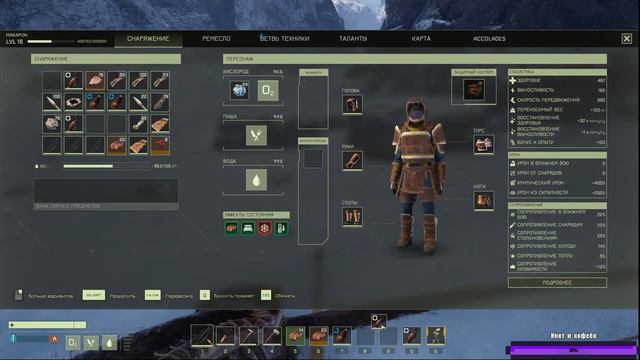Select the bow in hotbar slot 1

pyautogui.click(x=202, y=336)
